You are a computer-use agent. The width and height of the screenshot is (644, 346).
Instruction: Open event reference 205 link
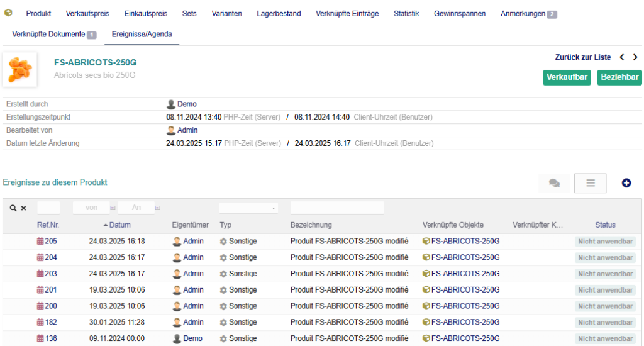50,241
